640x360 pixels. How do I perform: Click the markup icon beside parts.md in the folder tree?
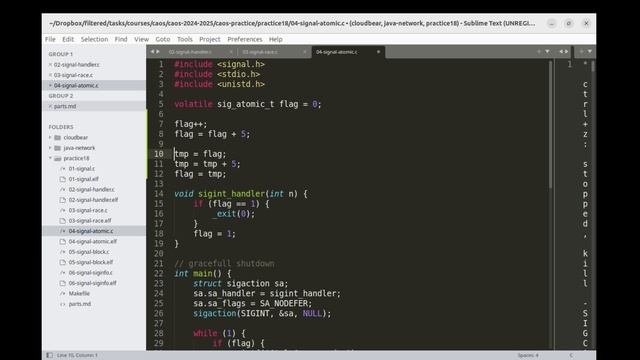click(62, 304)
